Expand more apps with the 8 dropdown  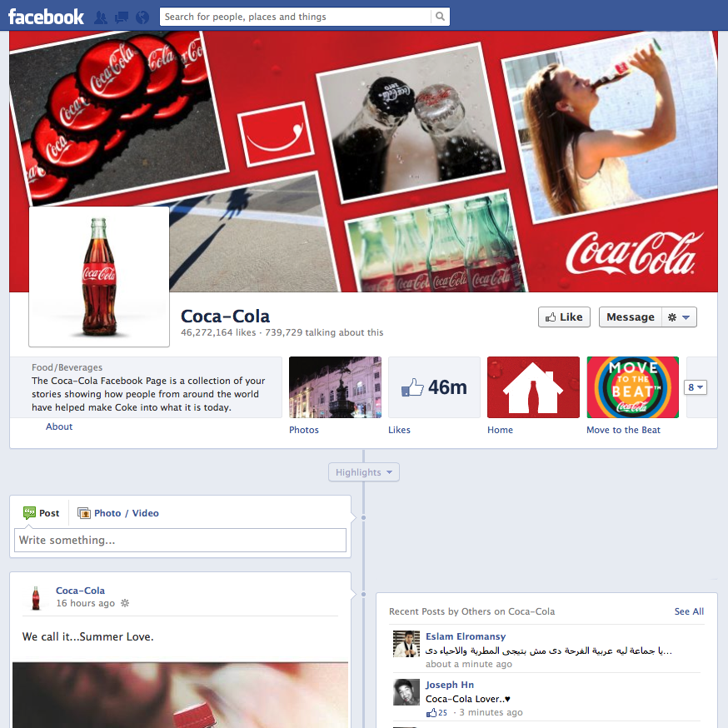(x=696, y=387)
